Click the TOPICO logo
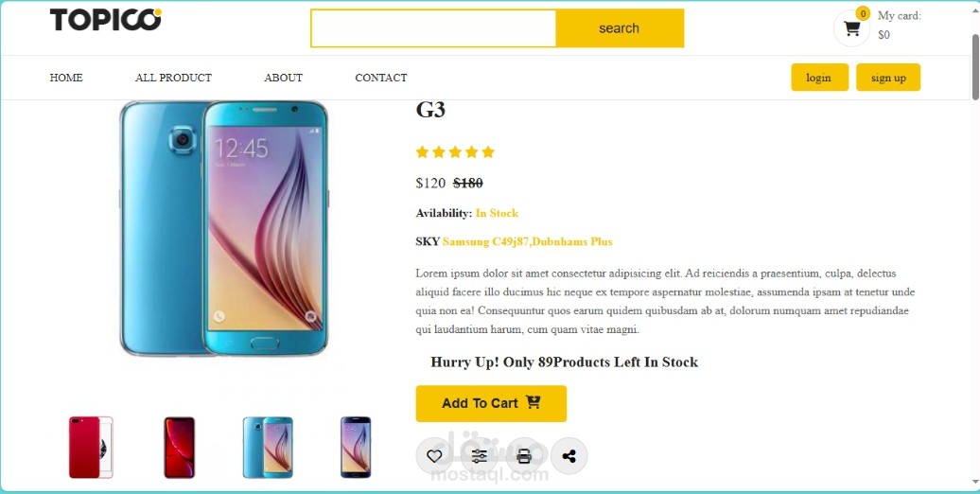 [x=106, y=19]
